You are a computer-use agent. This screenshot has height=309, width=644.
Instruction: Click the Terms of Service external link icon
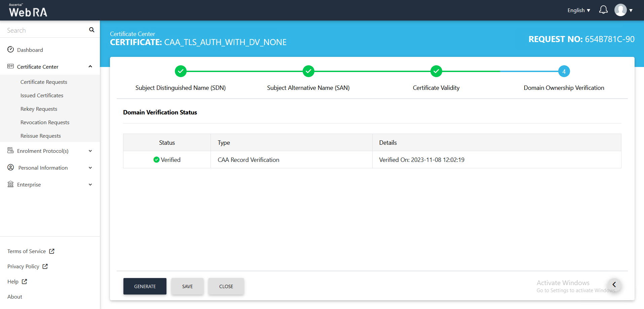(52, 251)
